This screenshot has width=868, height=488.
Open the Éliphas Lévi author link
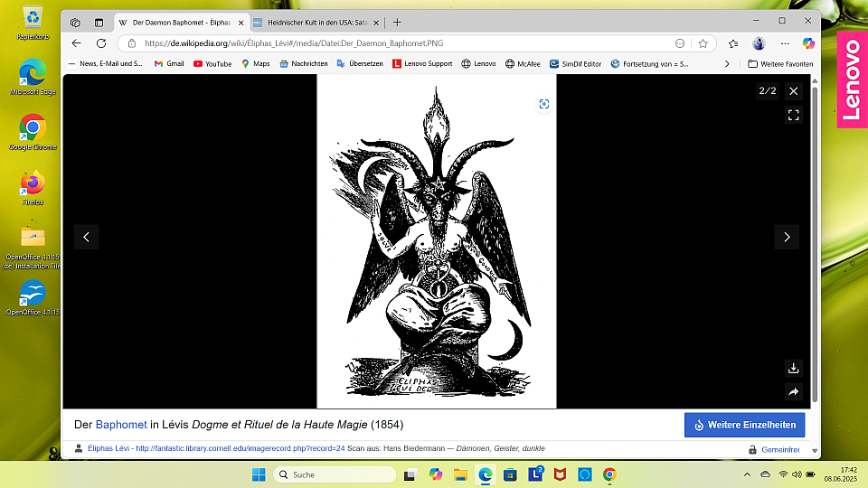(x=108, y=448)
